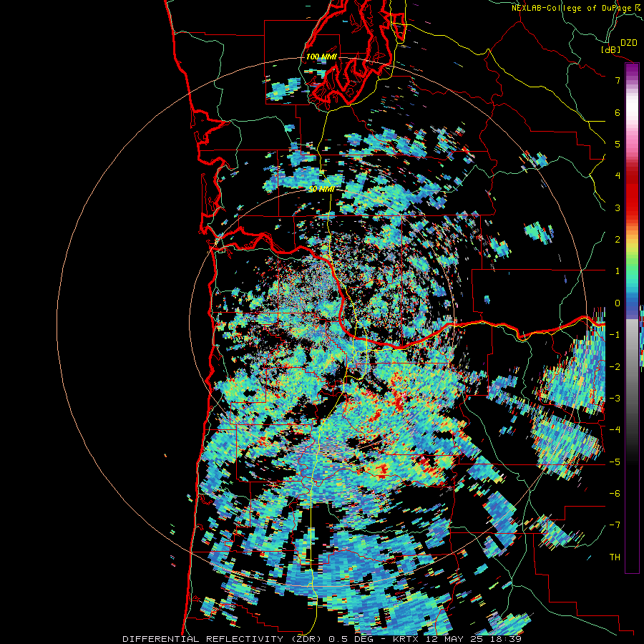Click the red segment of the color bar
The image size is (644, 644).
pos(632,191)
